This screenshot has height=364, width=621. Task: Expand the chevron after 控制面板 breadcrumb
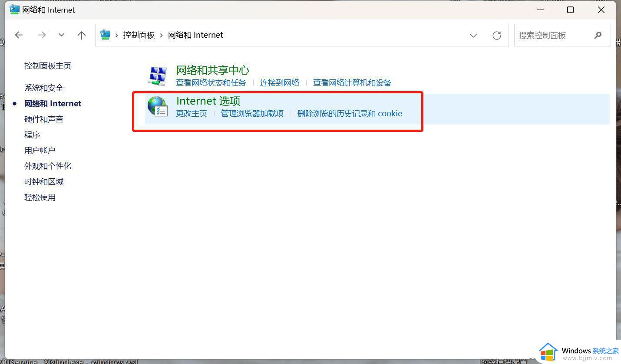(x=162, y=35)
